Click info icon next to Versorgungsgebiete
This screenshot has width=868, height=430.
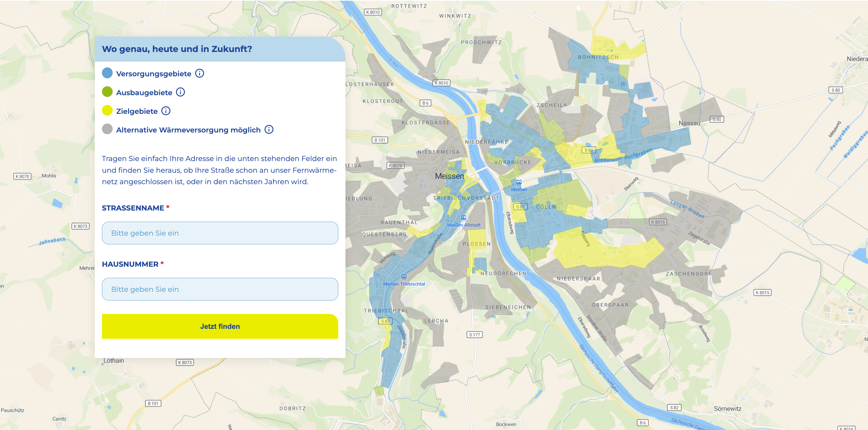[x=199, y=73]
